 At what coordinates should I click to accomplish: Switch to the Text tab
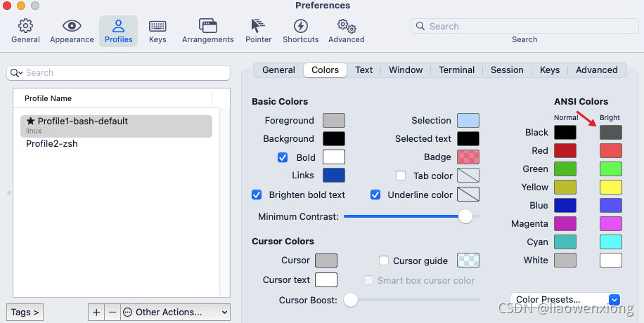click(x=364, y=70)
